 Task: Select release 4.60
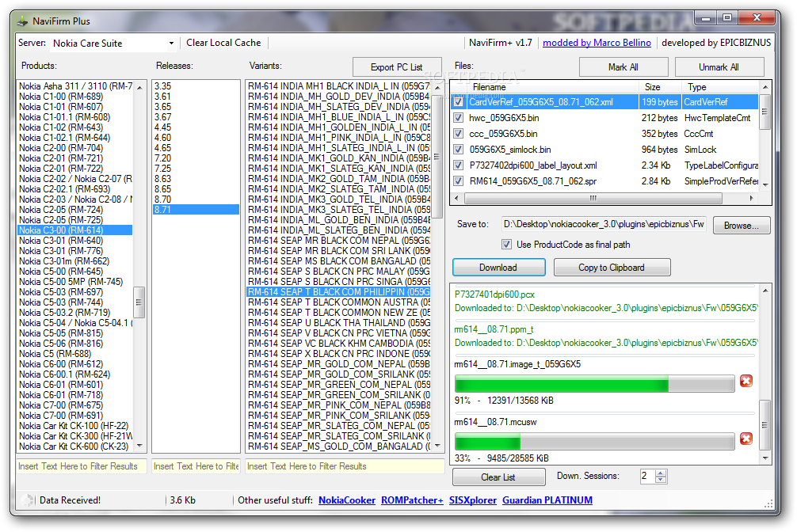tap(196, 138)
